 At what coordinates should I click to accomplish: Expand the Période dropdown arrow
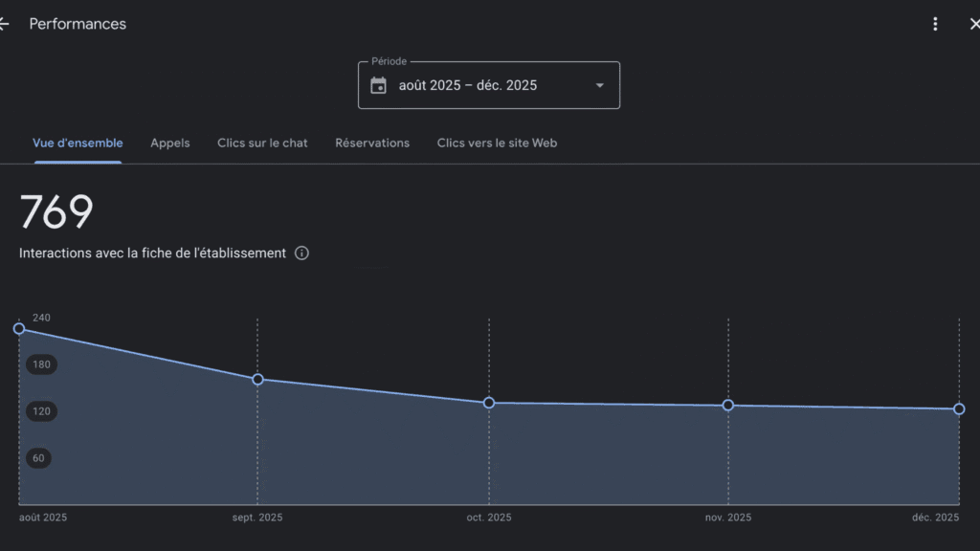click(599, 85)
